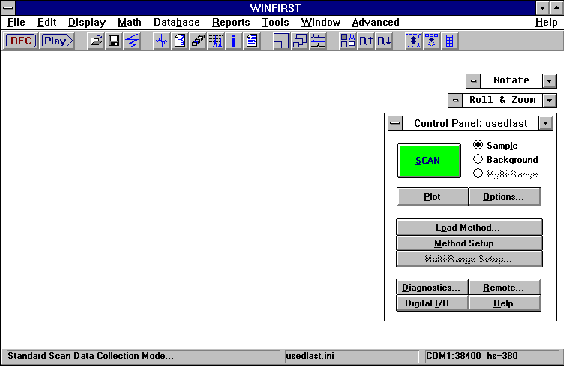
Task: Open the Roll & Zoom dropdown arrow
Action: click(549, 100)
